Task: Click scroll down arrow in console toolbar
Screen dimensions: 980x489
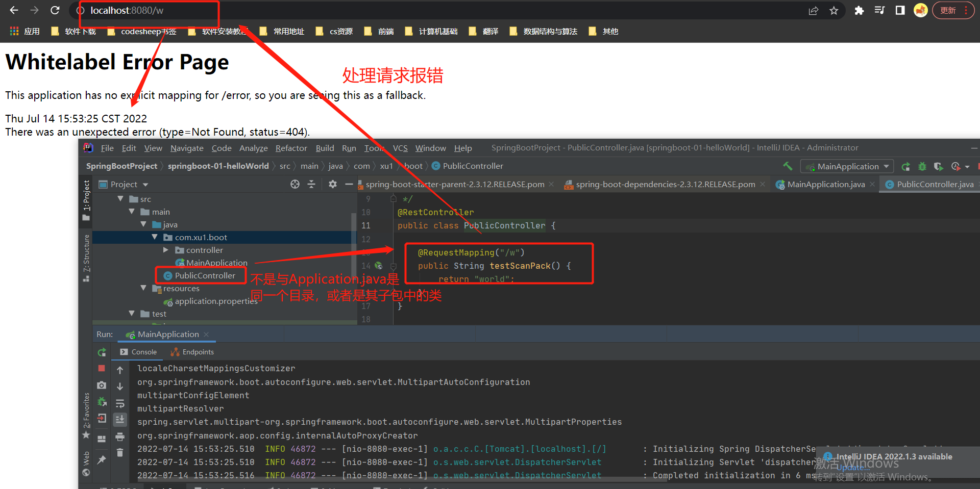Action: coord(120,387)
